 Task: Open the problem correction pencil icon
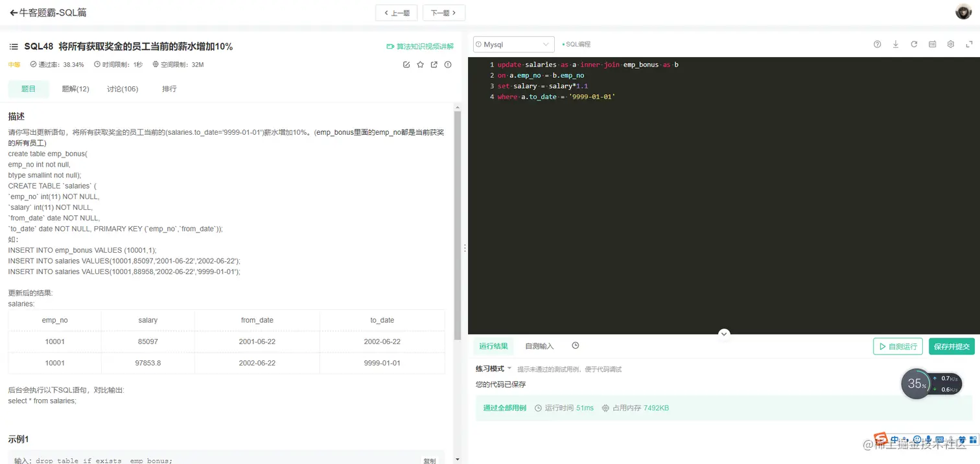[x=406, y=65]
